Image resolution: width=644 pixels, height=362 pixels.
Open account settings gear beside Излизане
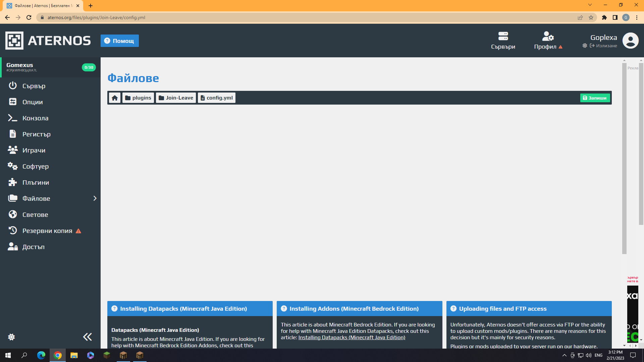coord(585,46)
